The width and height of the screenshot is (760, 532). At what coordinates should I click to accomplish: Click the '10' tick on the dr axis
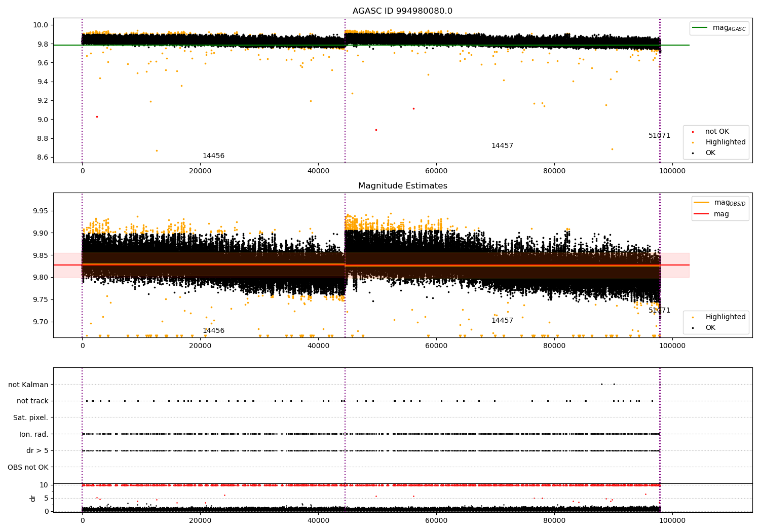click(44, 485)
